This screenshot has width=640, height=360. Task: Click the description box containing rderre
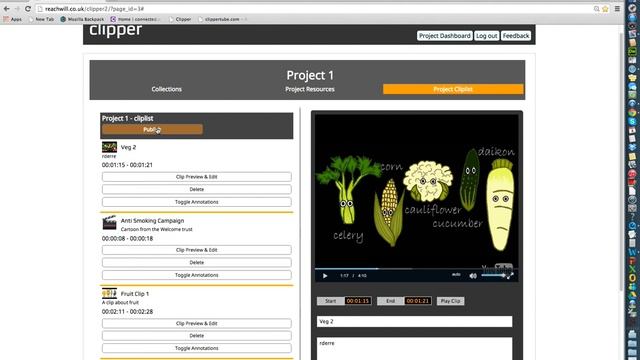[414, 349]
